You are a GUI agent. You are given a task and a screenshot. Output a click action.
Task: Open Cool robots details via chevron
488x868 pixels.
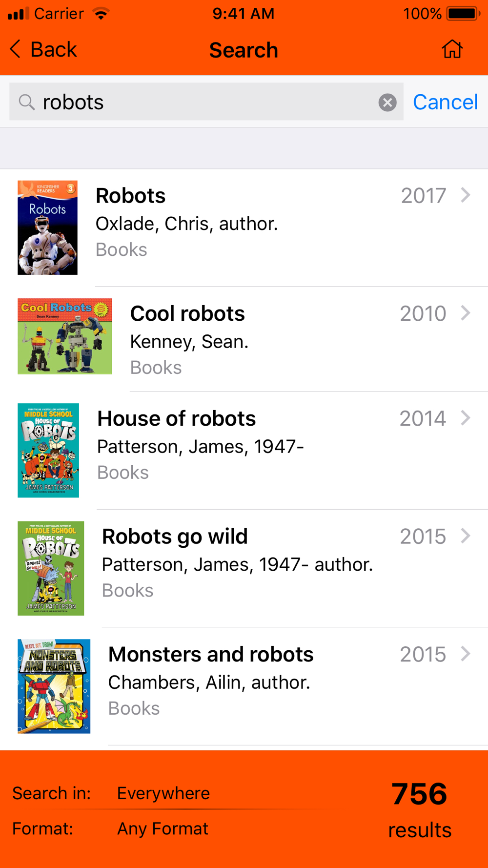click(x=466, y=313)
